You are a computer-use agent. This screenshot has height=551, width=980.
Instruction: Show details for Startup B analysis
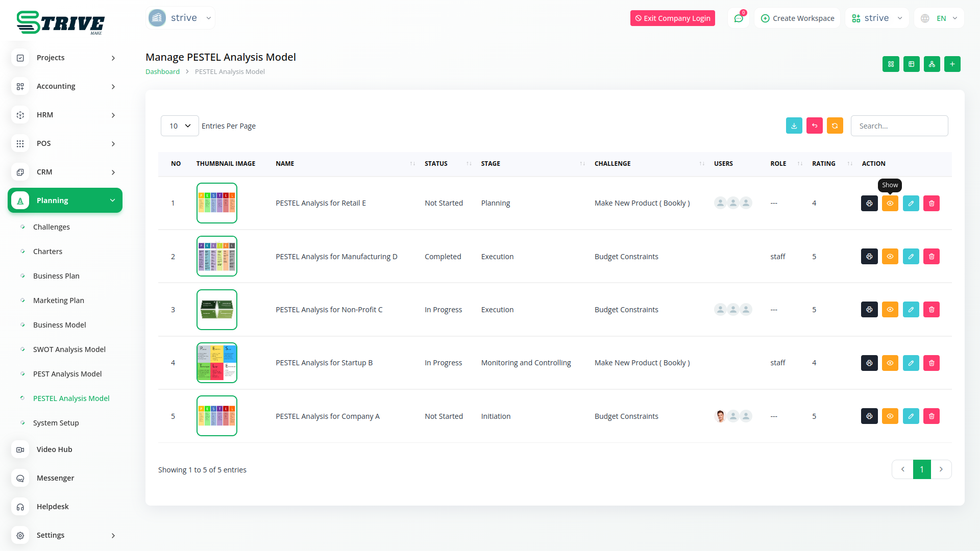[x=890, y=363]
